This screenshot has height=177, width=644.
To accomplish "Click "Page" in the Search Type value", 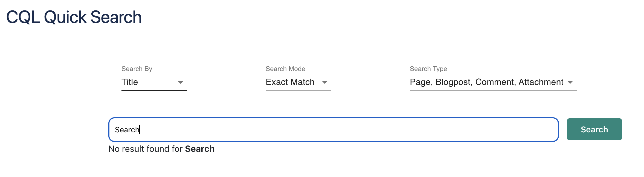I will pyautogui.click(x=420, y=82).
